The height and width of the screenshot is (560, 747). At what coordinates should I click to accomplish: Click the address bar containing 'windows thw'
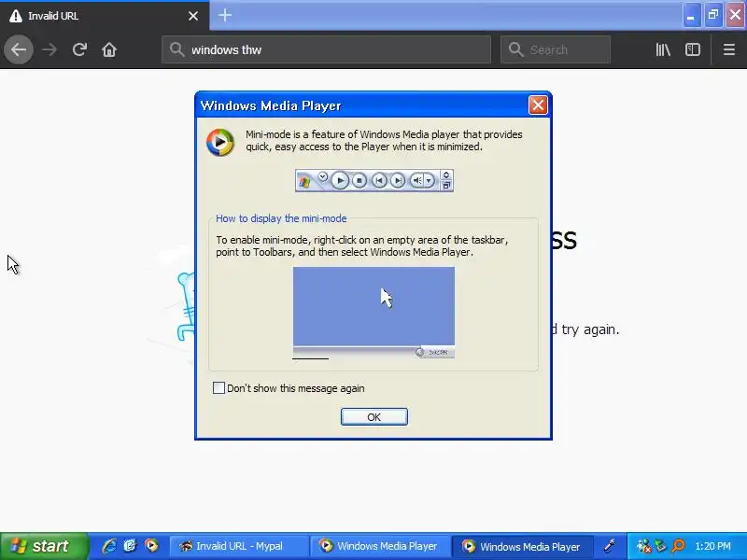click(326, 49)
